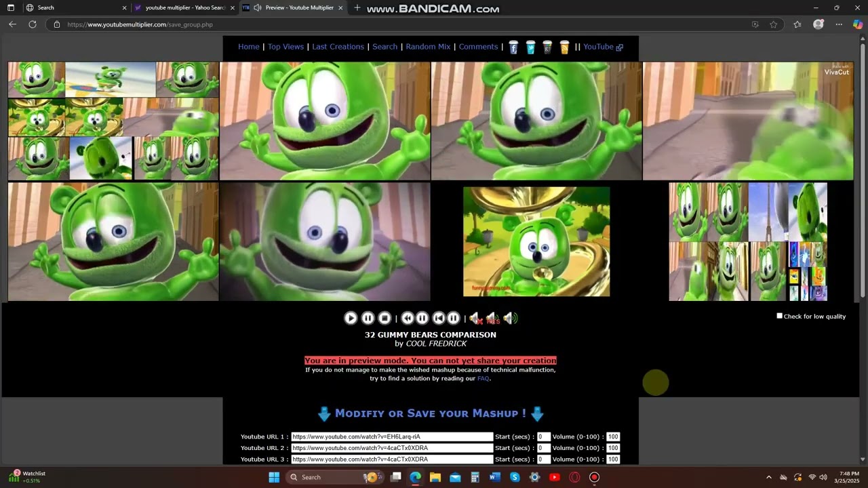Open the clock showing 7:48 PM

pos(849,477)
